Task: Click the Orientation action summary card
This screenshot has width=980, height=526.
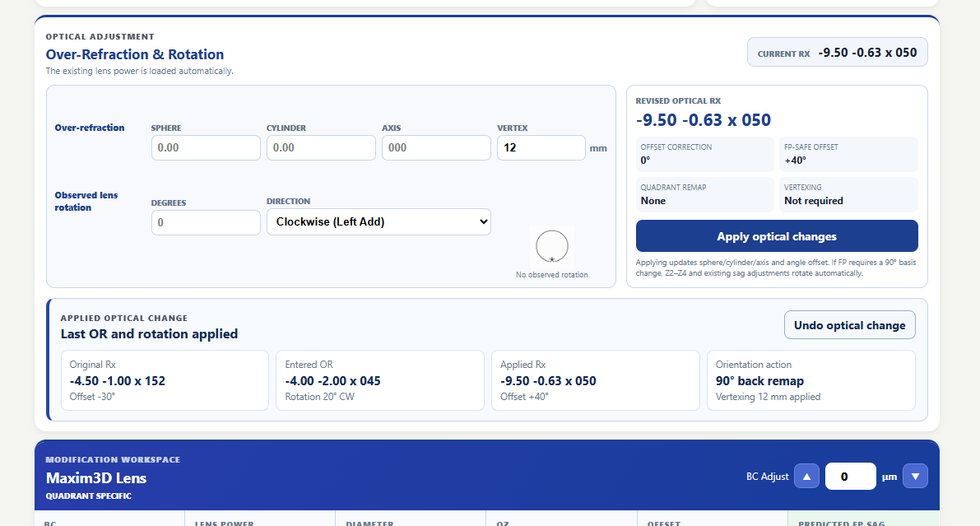Action: coord(811,380)
